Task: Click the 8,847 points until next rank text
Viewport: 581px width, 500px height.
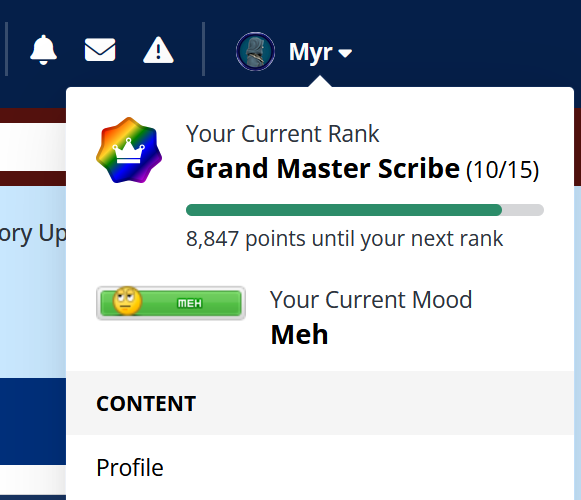Action: pos(345,239)
